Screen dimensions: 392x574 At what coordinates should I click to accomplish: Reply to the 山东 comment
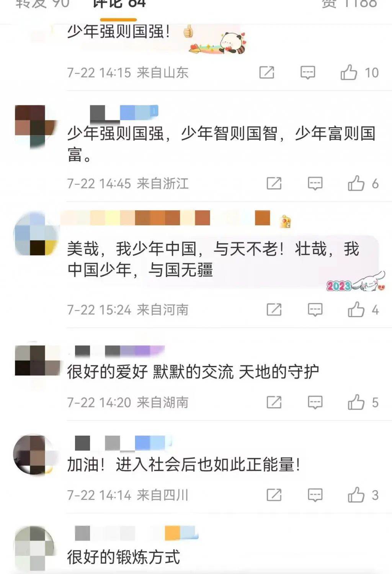tap(308, 72)
